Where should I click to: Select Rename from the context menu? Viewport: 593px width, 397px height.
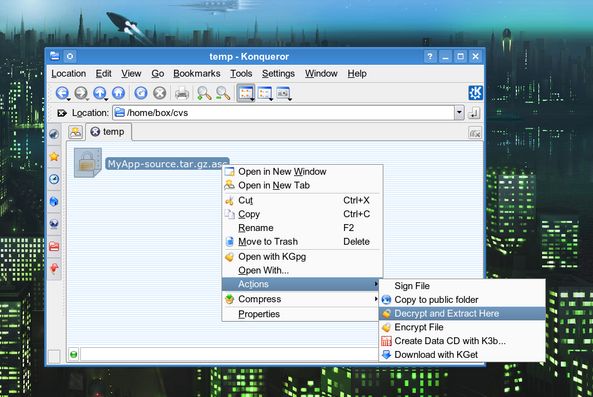pyautogui.click(x=302, y=228)
